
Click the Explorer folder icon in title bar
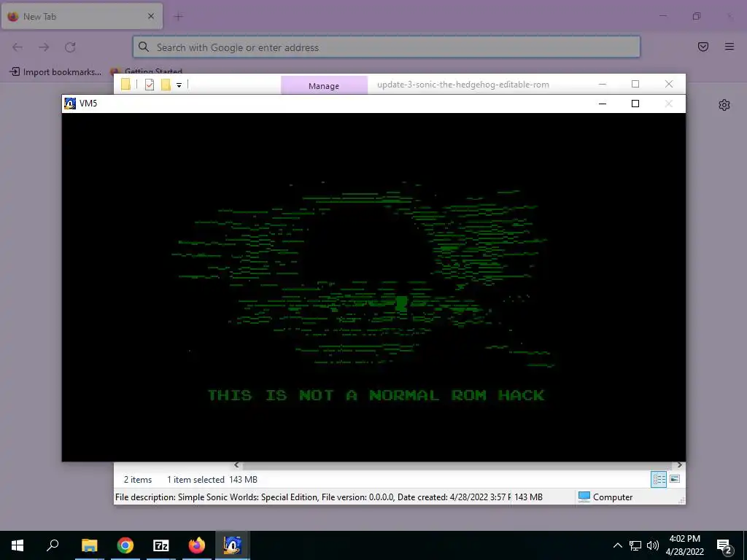coord(125,85)
